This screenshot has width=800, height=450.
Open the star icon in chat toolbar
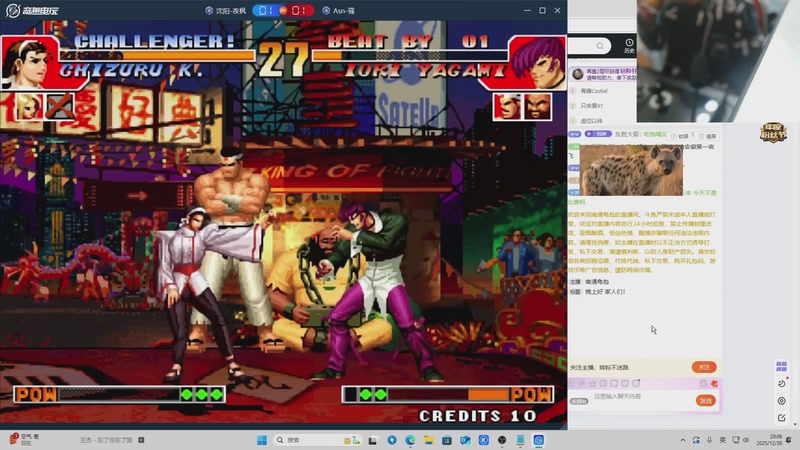coord(592,383)
